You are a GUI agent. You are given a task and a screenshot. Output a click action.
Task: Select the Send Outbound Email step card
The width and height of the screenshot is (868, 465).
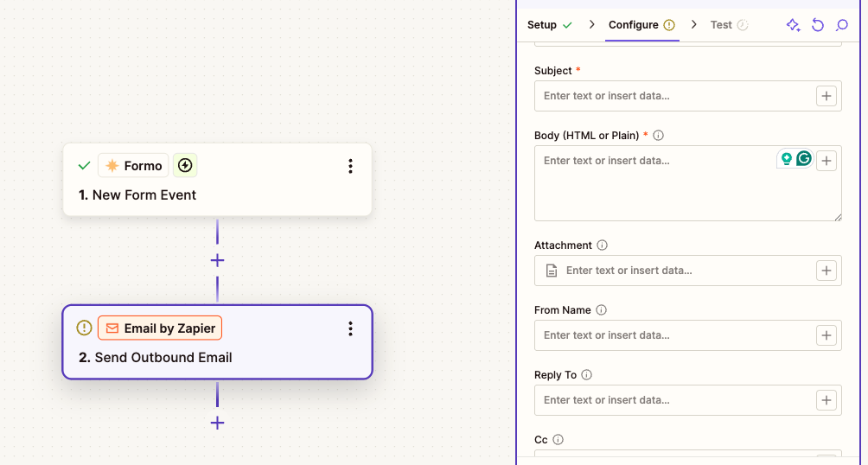coord(217,342)
